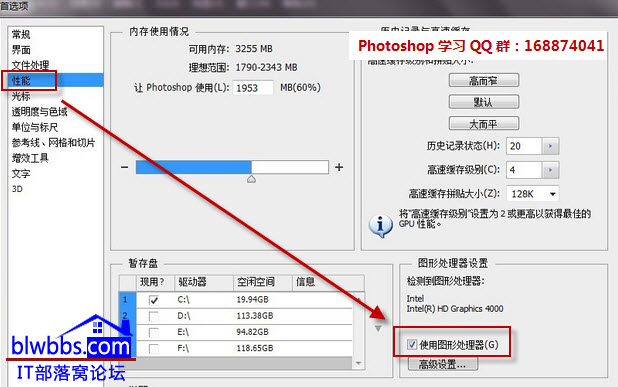
Task: Expand the 历史记录状态 arrow
Action: click(x=551, y=146)
